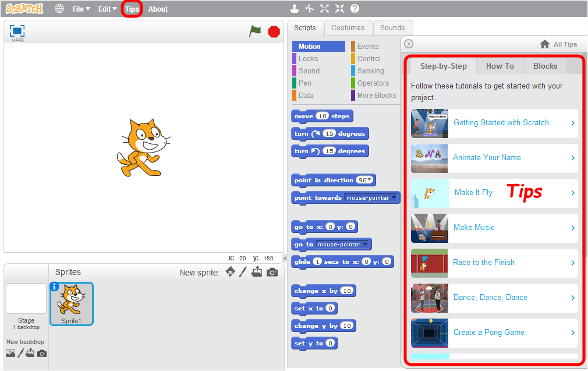Viewport: 588px width, 371px height.
Task: Select the Motion block category
Action: point(319,47)
